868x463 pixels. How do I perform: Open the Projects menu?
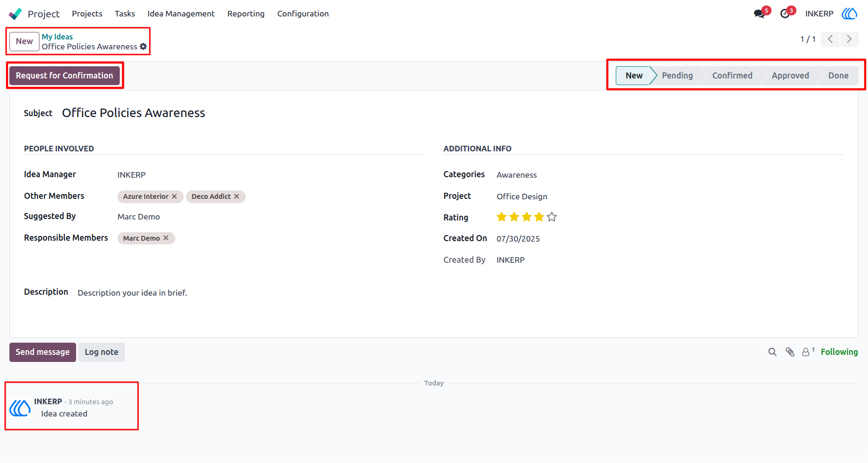click(x=87, y=14)
